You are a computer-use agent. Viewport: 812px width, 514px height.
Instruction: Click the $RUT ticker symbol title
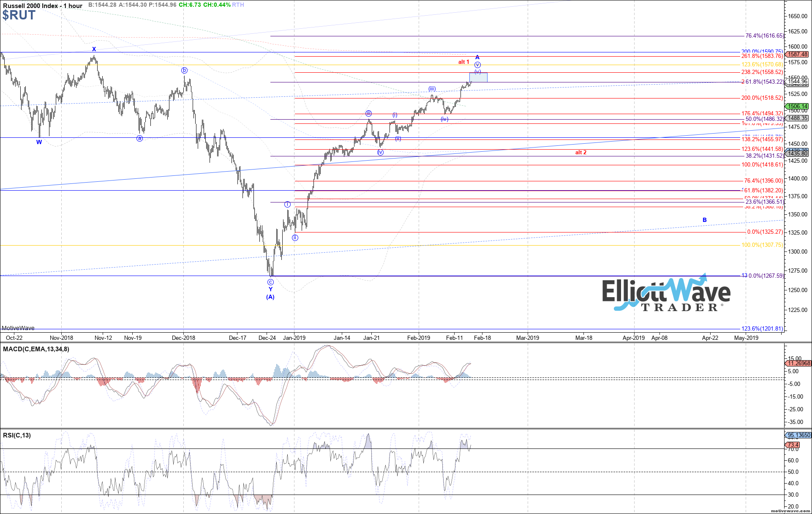coord(19,15)
